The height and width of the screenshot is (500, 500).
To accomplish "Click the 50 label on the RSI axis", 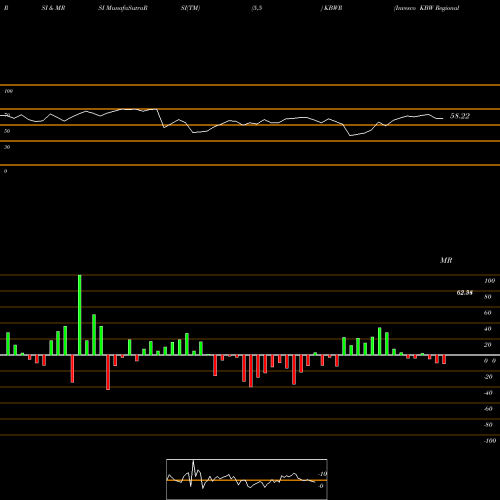I will (7, 131).
